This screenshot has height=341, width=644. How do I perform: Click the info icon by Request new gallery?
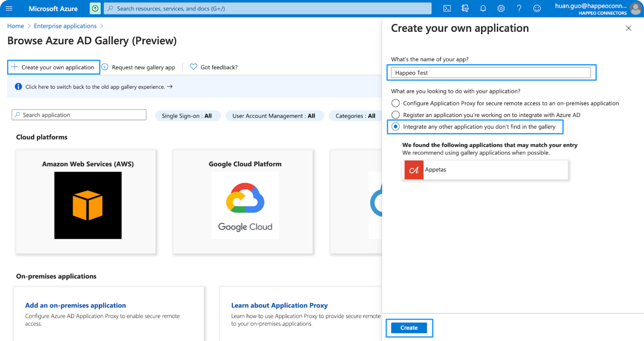pyautogui.click(x=105, y=67)
